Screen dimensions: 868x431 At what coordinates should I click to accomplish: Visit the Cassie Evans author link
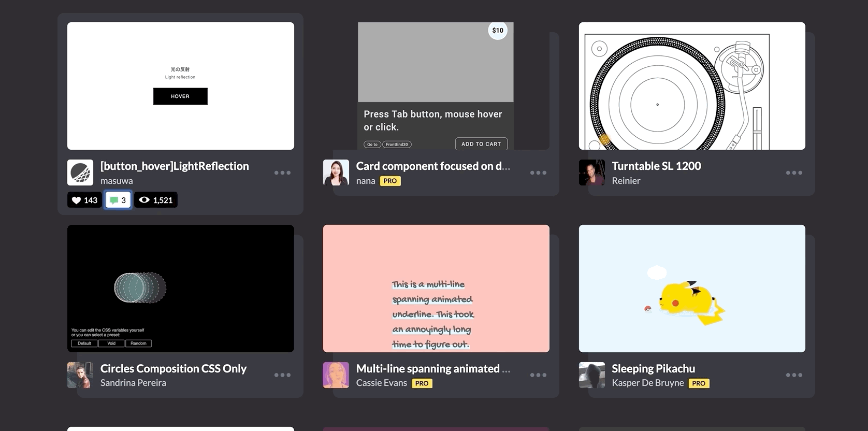(382, 383)
